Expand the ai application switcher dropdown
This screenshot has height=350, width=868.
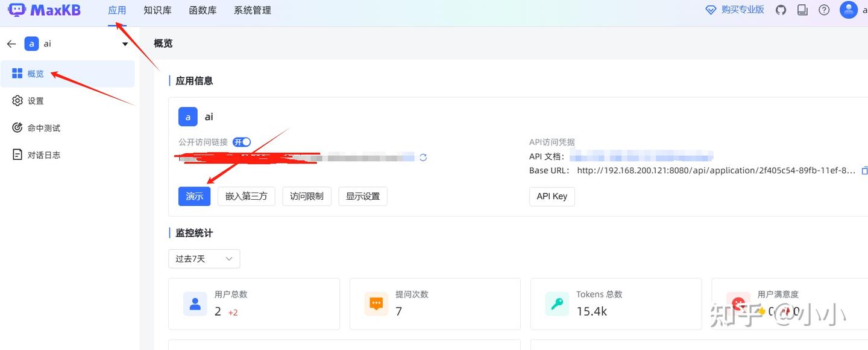coord(125,44)
